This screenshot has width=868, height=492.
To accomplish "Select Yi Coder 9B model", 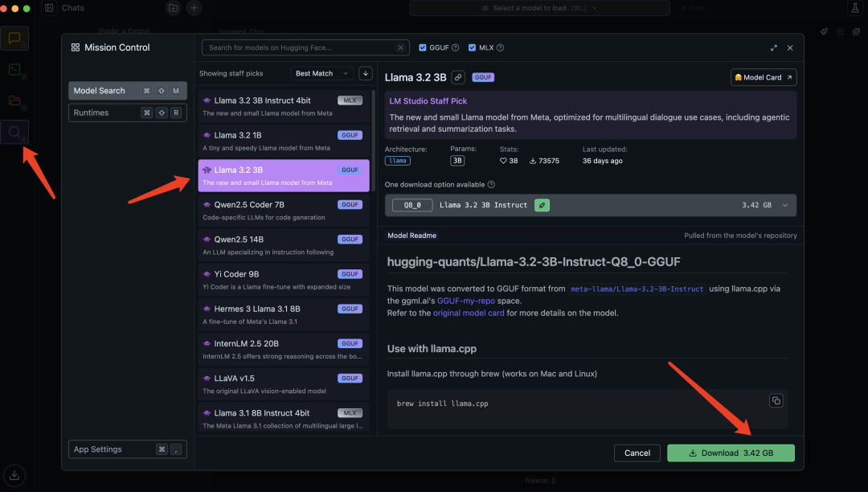I will click(x=284, y=280).
